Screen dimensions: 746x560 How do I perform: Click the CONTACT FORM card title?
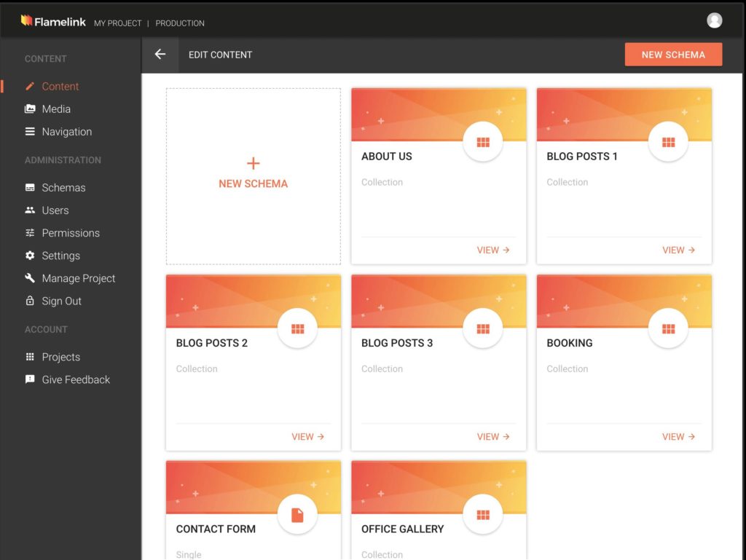(x=216, y=529)
